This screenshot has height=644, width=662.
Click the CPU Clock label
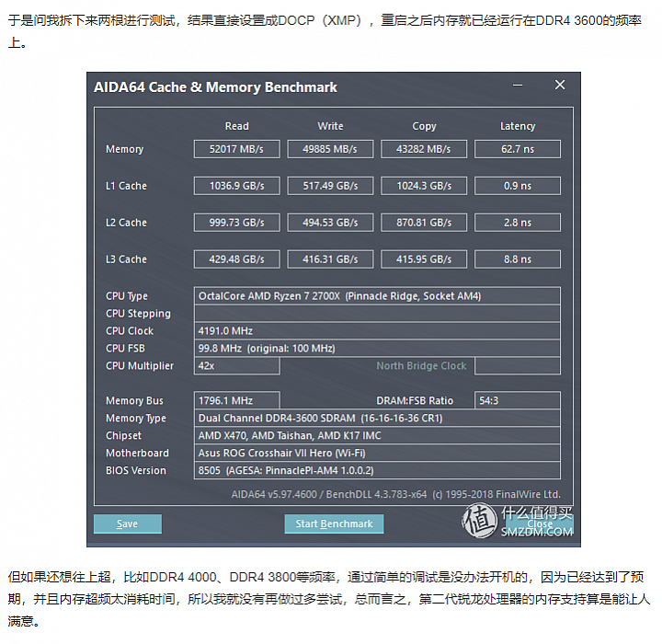tap(130, 331)
